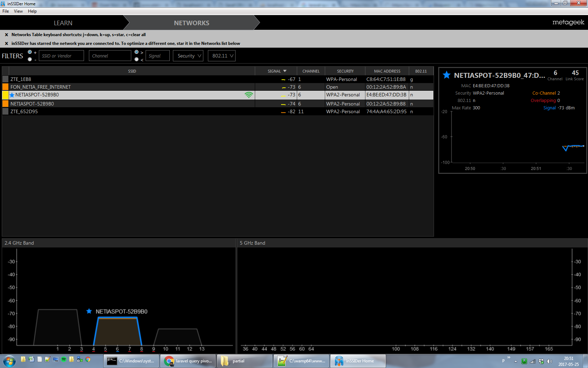The image size is (588, 368).
Task: Click the green Wi-Fi connected icon in table
Action: [248, 95]
